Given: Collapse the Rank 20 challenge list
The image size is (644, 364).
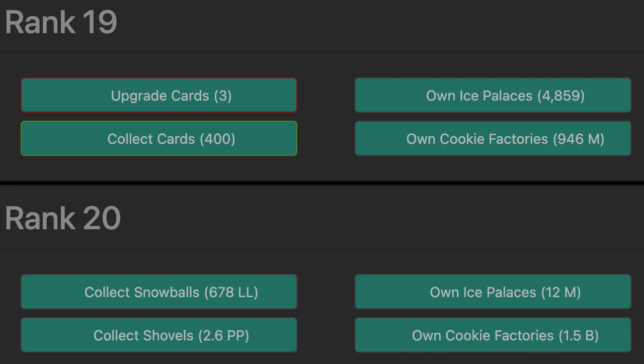Looking at the screenshot, I should tap(62, 218).
